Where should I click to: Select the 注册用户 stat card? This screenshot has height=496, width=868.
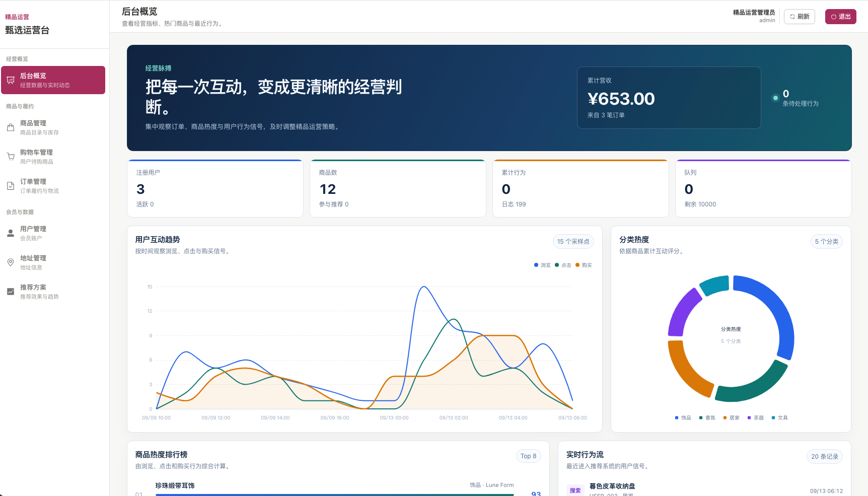215,188
